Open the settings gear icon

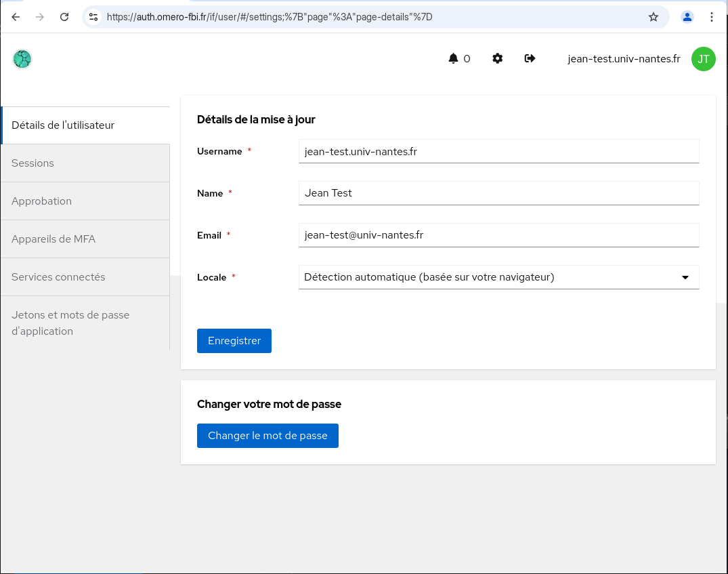[x=498, y=59]
